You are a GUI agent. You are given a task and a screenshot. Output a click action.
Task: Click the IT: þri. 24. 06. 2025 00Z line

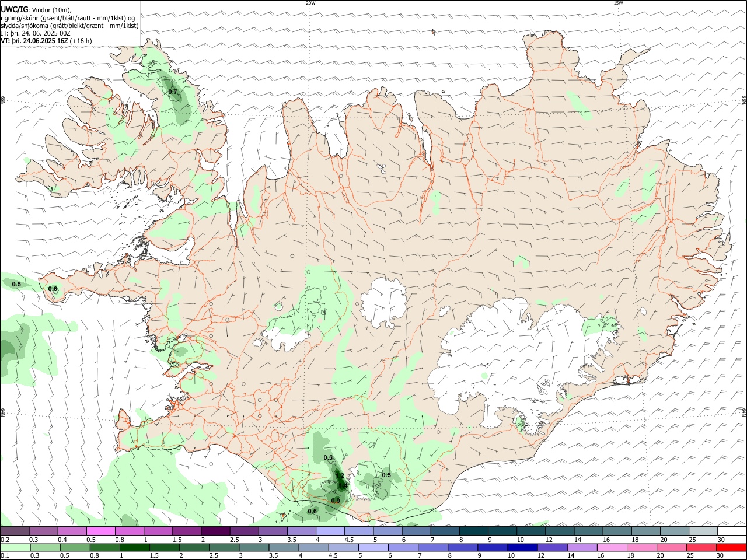(x=36, y=33)
